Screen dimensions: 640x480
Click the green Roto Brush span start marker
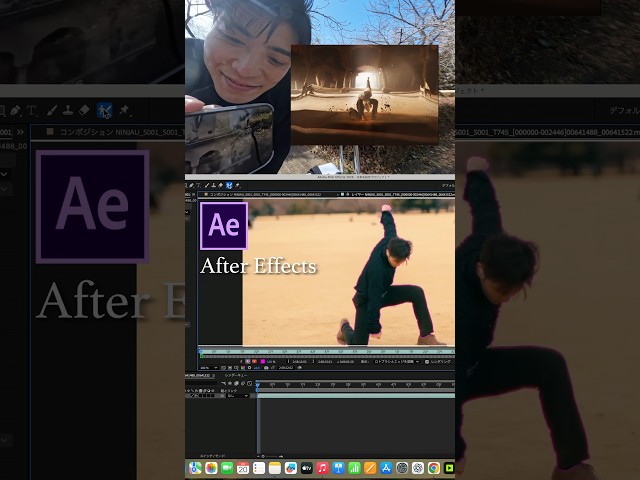coord(202,356)
